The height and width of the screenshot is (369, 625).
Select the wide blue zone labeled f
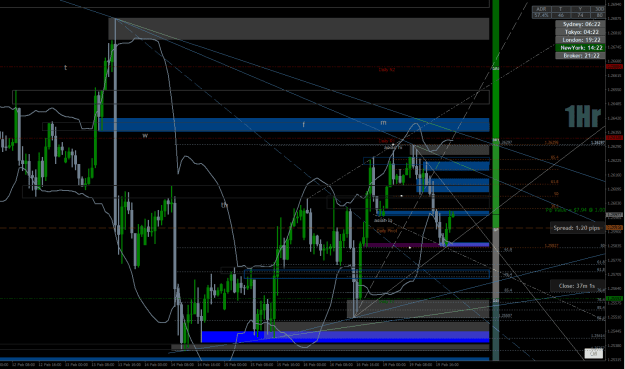point(295,125)
